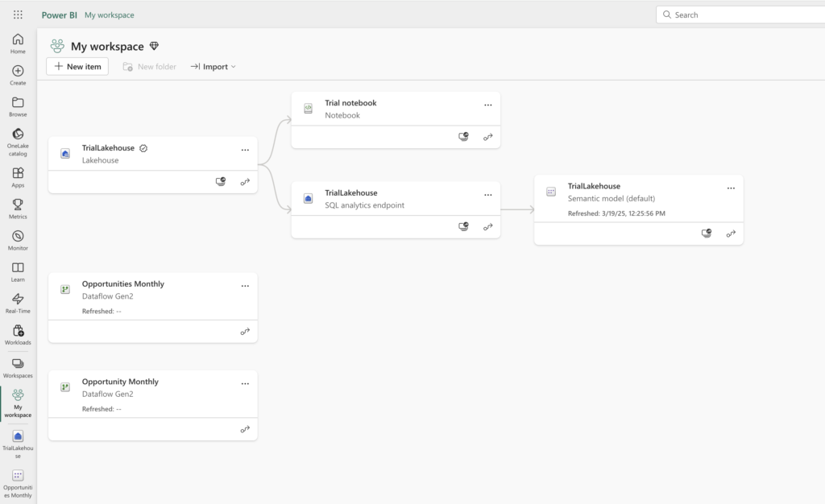Click Power BI brand link
The height and width of the screenshot is (504, 825).
[59, 14]
